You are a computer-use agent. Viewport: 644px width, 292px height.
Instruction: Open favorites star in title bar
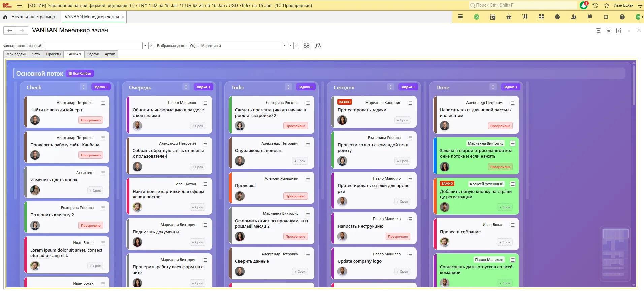pyautogui.click(x=607, y=5)
